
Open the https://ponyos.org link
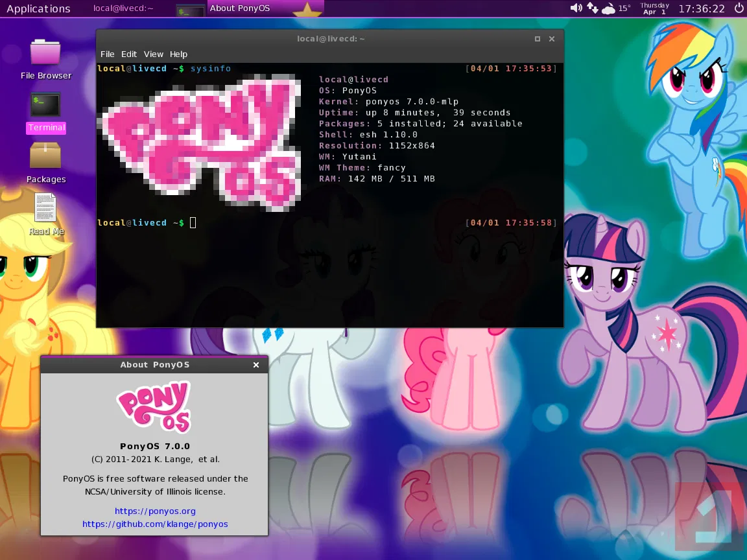pyautogui.click(x=155, y=511)
